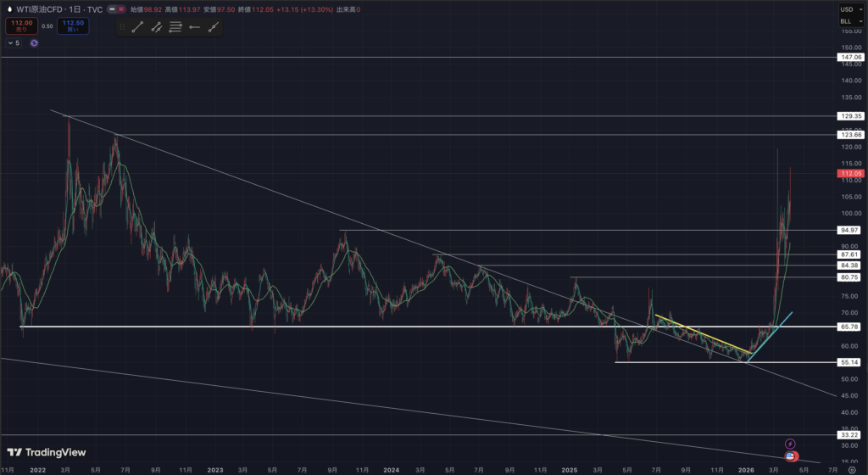
Task: Expand the collapsed indicators legend showing 5
Action: 13,42
